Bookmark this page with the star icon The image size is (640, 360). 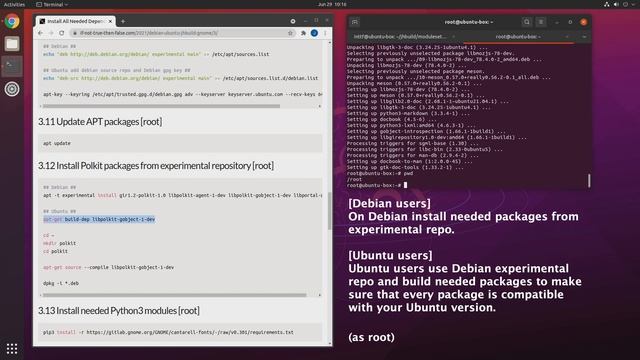pos(290,33)
